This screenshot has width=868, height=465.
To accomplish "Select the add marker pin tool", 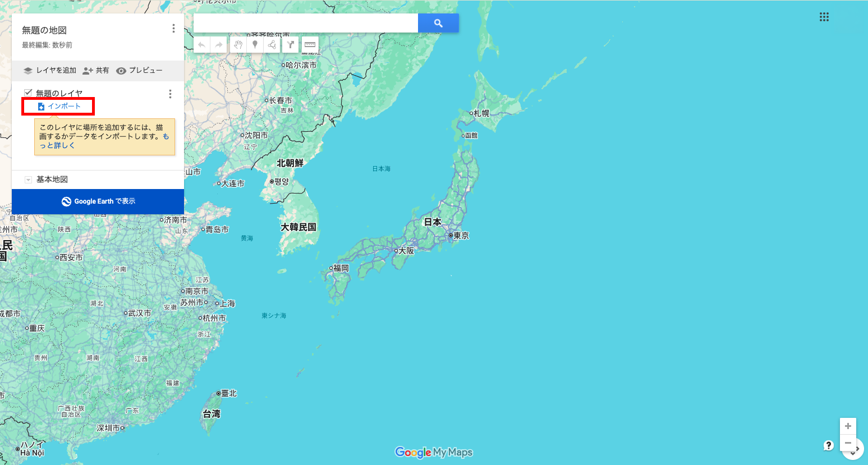I will pos(255,45).
